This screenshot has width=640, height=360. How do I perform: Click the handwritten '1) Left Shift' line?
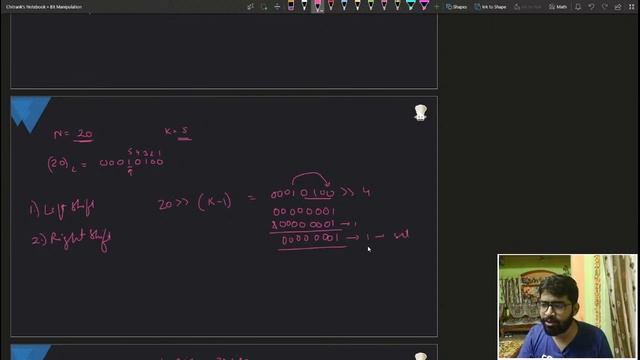point(62,209)
